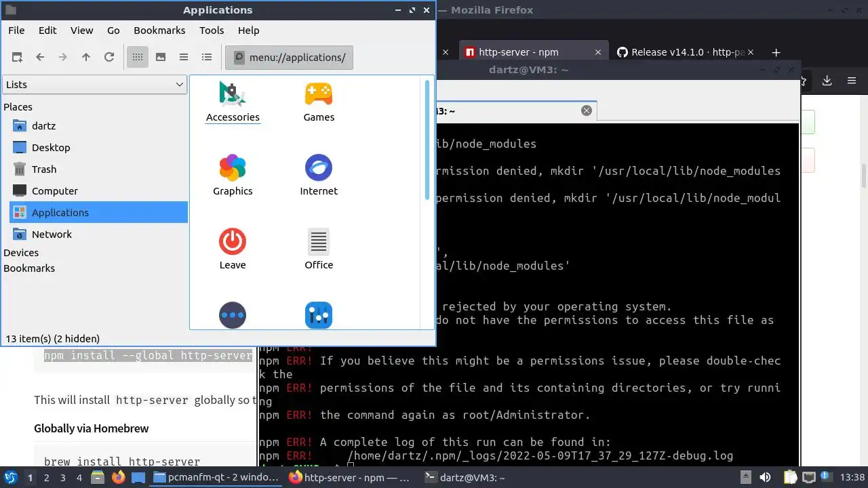The height and width of the screenshot is (488, 868).
Task: Switch to workspace 4
Action: [79, 478]
